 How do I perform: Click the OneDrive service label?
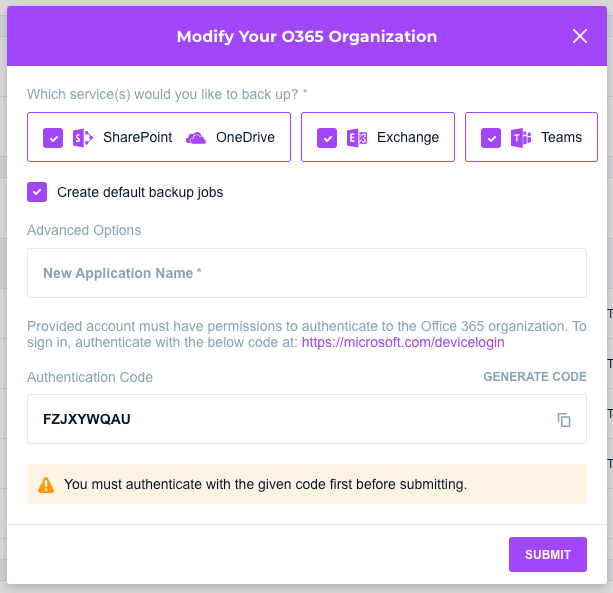pos(245,137)
